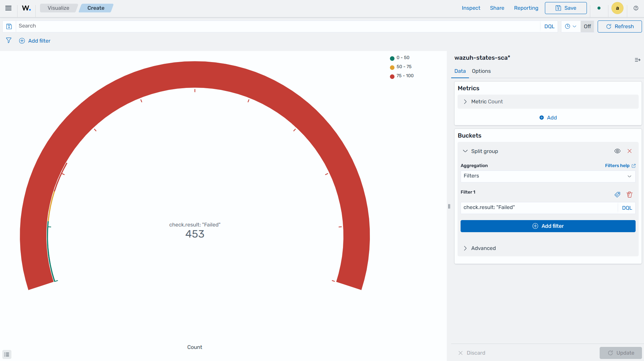Toggle the 0 - 50 legend series

402,58
